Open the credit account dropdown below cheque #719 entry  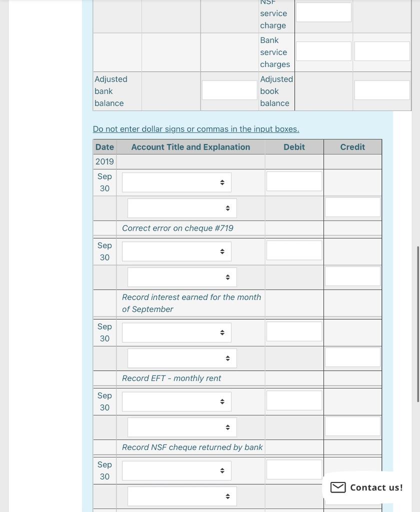coord(181,208)
